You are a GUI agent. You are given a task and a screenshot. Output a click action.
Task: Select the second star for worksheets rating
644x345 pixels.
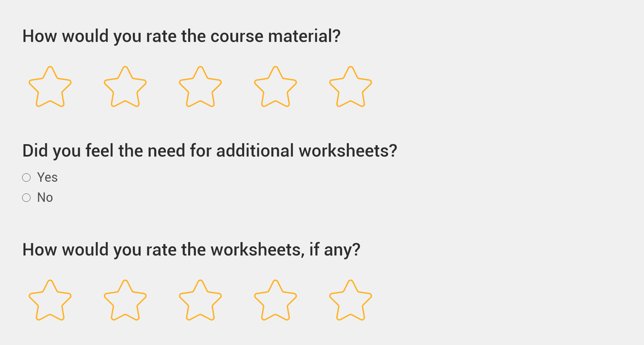[125, 300]
